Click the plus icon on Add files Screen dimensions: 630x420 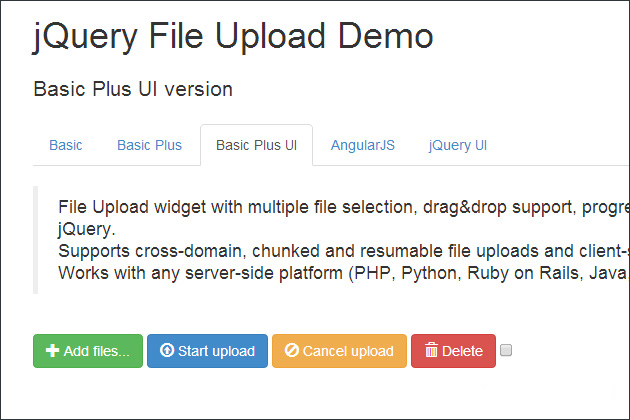(x=52, y=350)
